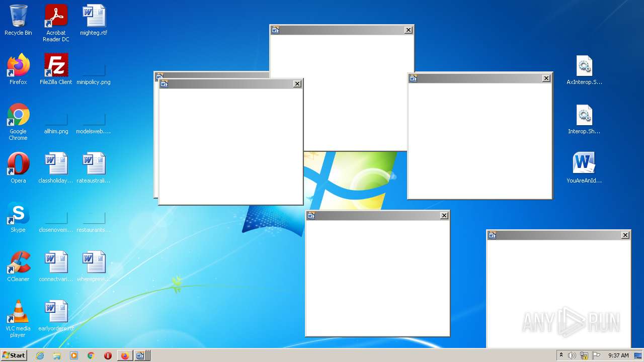Image resolution: width=644 pixels, height=362 pixels.
Task: Open the top-center window's title bar icon
Action: (x=275, y=30)
